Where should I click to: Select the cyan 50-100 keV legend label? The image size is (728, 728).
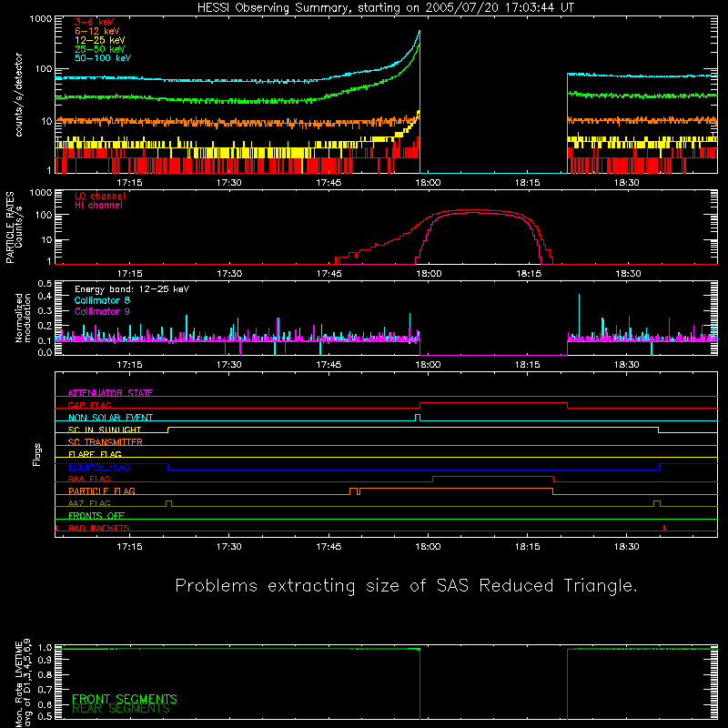pyautogui.click(x=103, y=58)
